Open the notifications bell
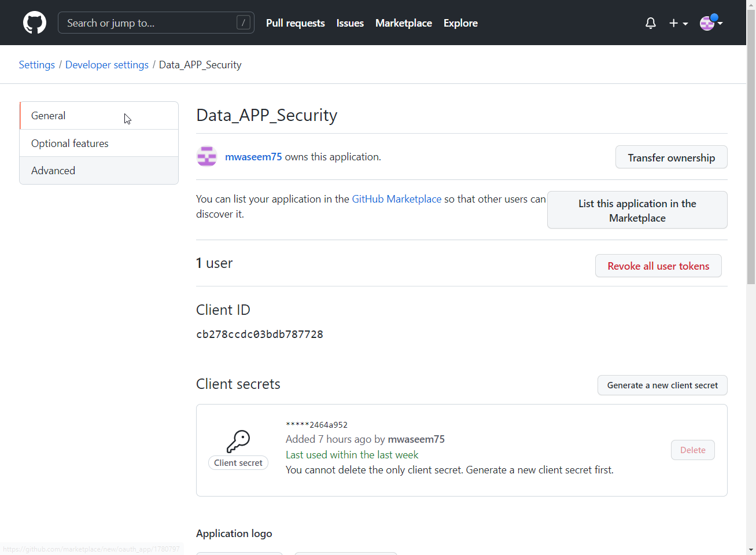This screenshot has height=555, width=756. (651, 23)
